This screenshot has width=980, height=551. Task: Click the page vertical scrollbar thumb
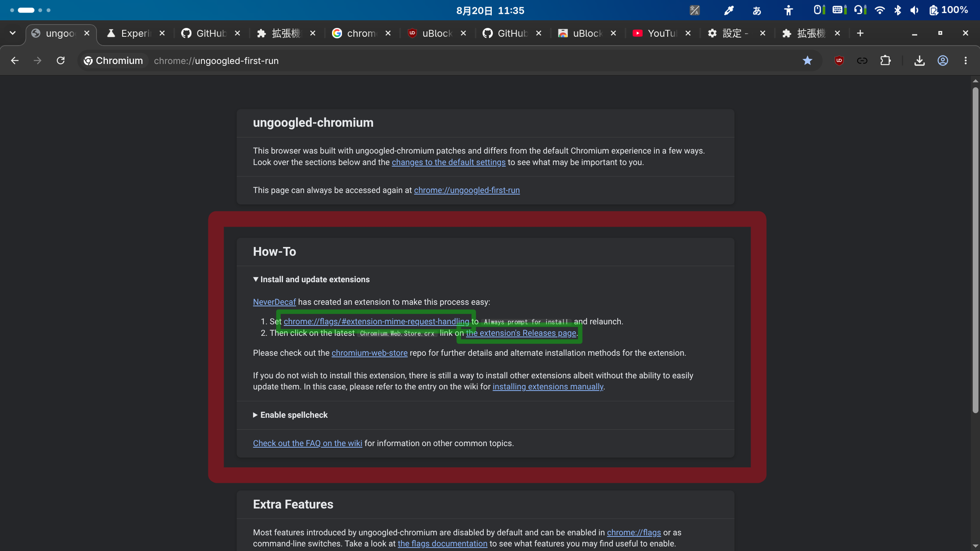coord(975,250)
